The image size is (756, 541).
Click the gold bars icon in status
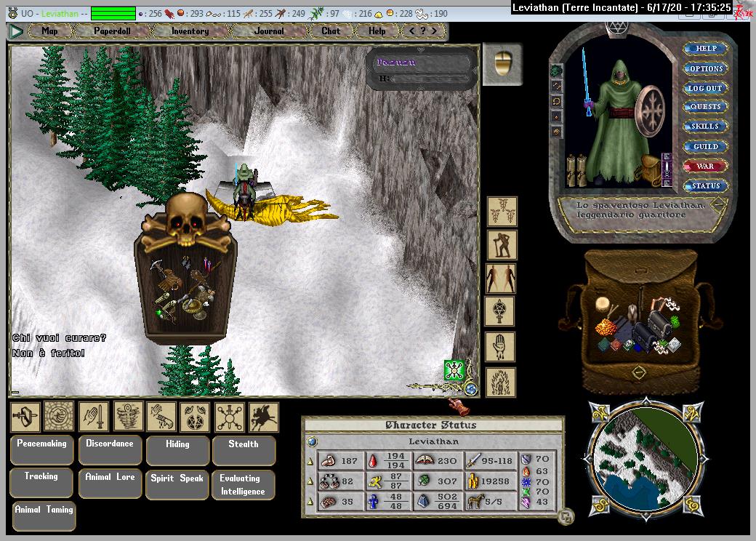pos(473,480)
